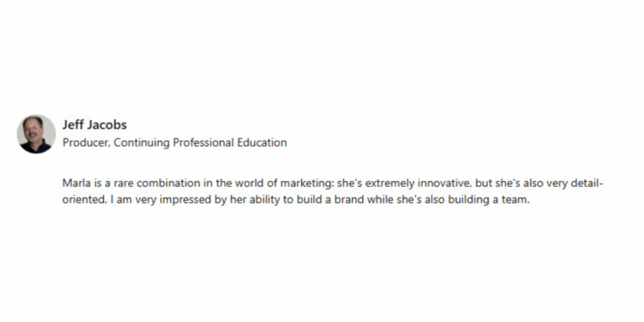Open the Jeff Jacobs name link
Image resolution: width=644 pixels, height=322 pixels.
(x=95, y=125)
